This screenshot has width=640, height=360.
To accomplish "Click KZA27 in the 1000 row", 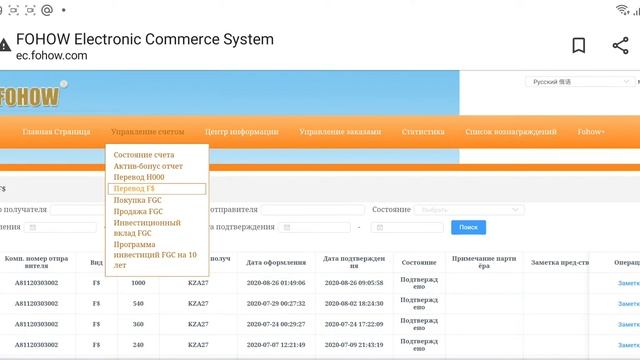I will point(198,283).
